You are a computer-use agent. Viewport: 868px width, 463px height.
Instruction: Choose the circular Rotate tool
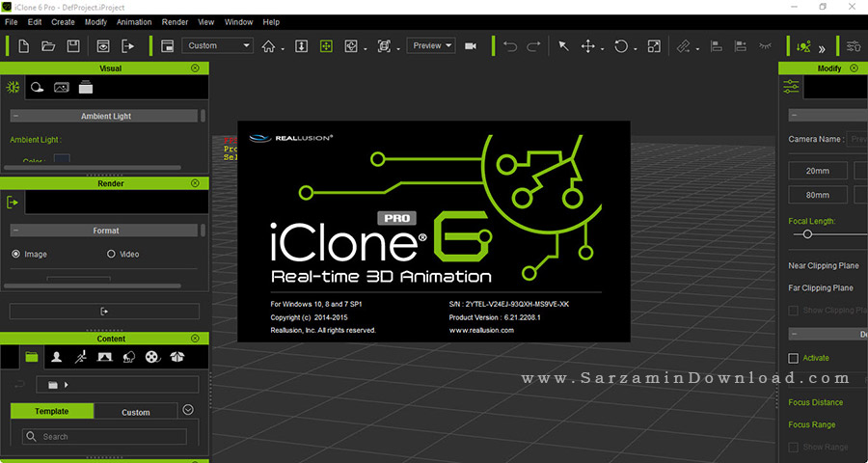click(621, 46)
